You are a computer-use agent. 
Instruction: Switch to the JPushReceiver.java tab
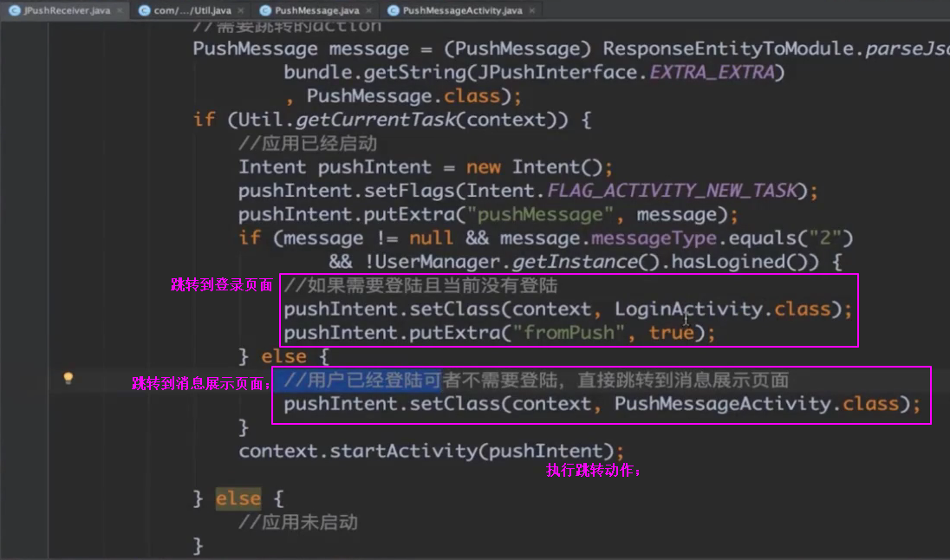(67, 10)
